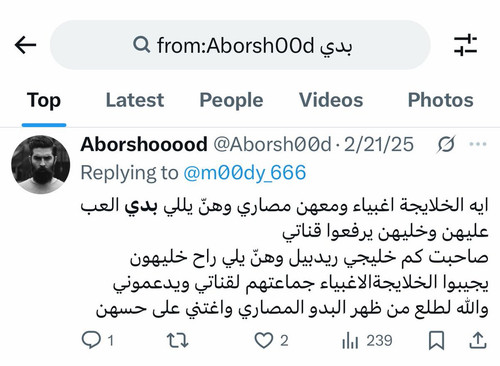
Task: Tap the magnifier search icon
Action: point(142,45)
